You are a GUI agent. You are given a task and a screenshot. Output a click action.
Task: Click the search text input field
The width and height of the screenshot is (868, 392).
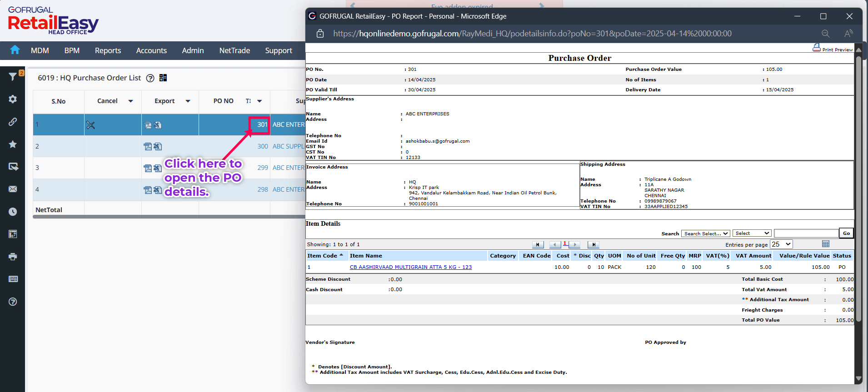pos(806,233)
